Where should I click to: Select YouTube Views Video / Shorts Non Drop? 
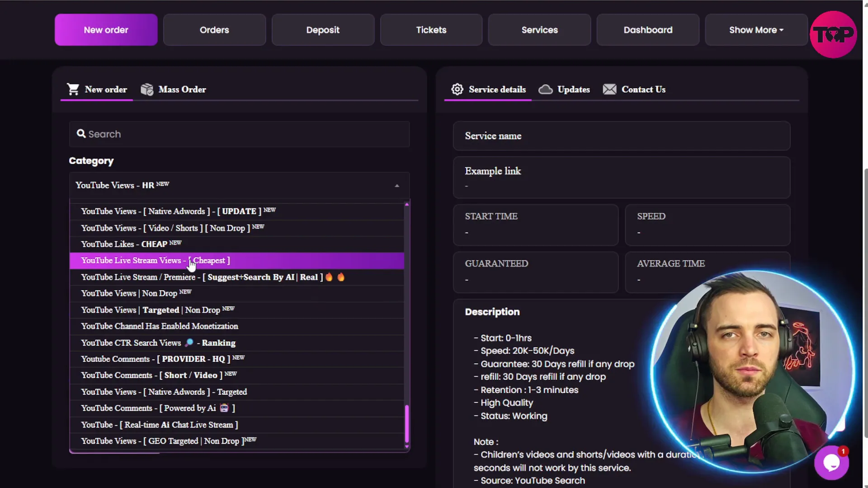click(237, 228)
